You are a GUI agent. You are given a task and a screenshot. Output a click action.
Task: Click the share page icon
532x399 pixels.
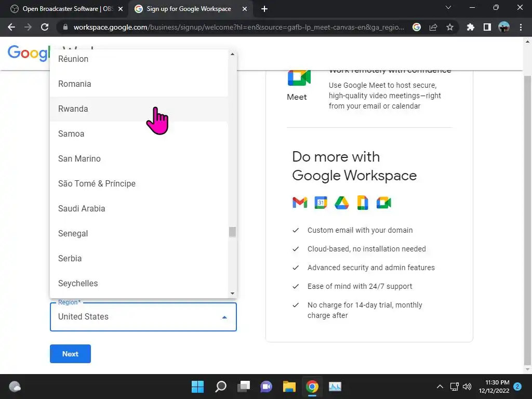coord(433,27)
